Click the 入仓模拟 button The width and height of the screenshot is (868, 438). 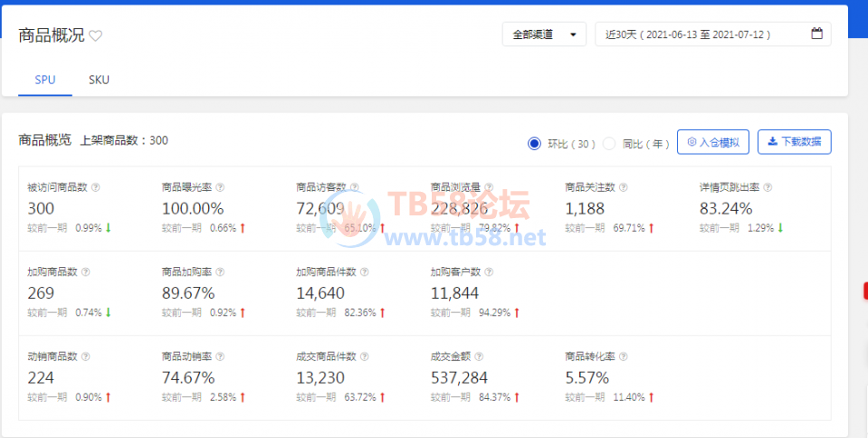coord(713,142)
